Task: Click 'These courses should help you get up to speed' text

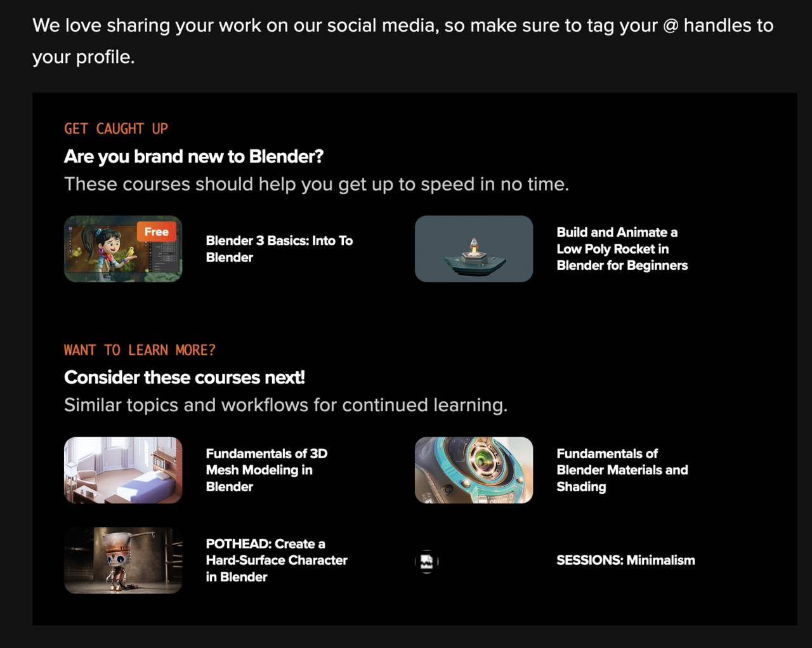Action: click(317, 184)
